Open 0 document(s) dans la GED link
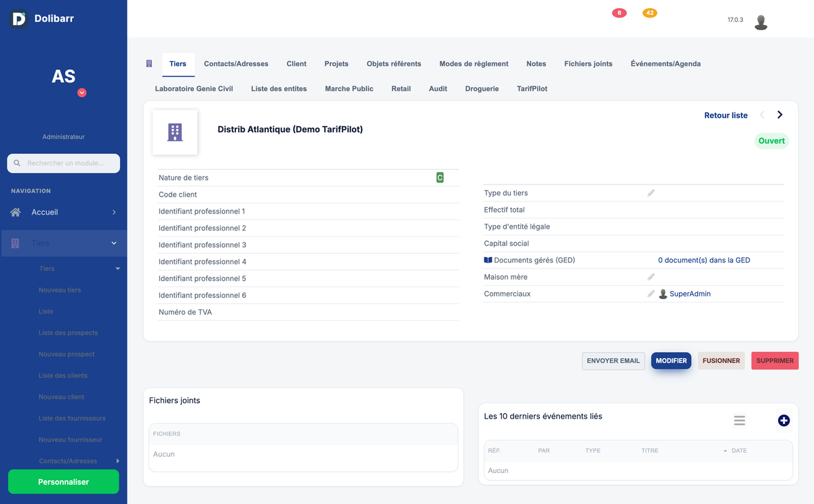The width and height of the screenshot is (814, 504). 704,260
